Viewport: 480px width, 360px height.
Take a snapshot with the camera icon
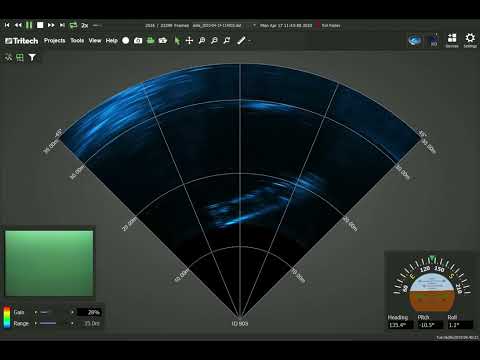[x=138, y=41]
